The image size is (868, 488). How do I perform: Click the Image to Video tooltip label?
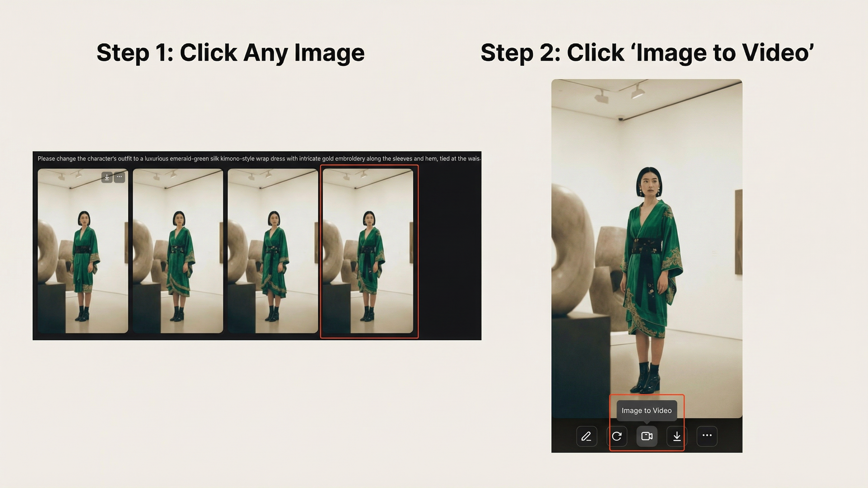click(647, 410)
